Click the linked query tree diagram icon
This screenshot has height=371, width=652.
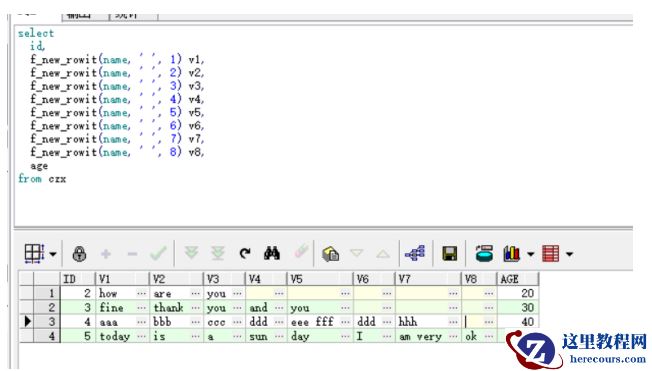[415, 253]
